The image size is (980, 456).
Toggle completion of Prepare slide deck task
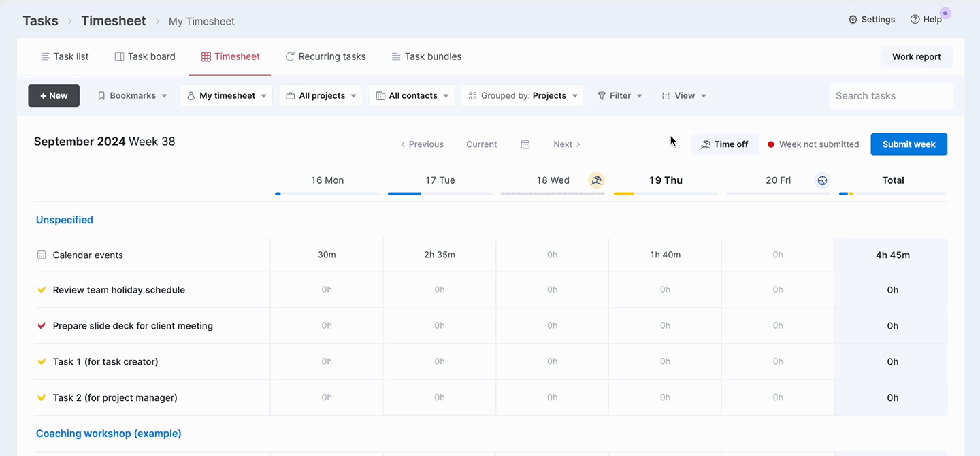pyautogui.click(x=42, y=326)
